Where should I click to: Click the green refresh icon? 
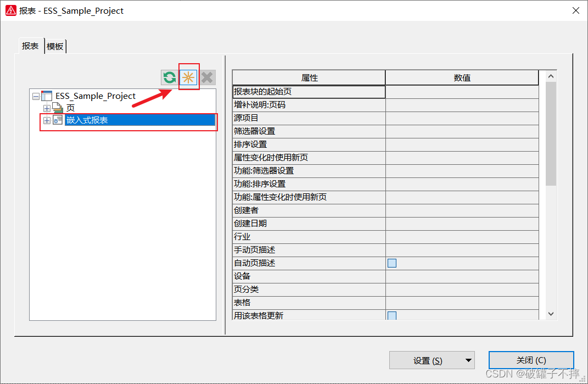point(170,77)
